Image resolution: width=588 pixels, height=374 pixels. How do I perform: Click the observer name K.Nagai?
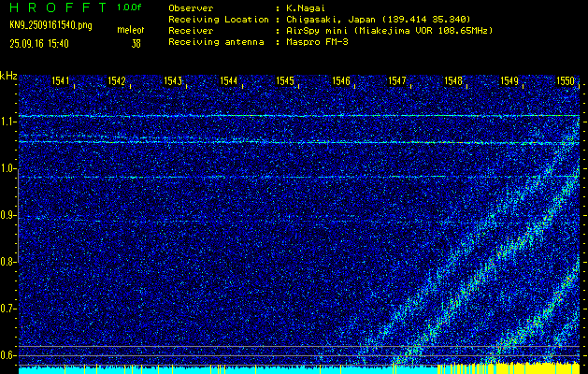(x=305, y=8)
